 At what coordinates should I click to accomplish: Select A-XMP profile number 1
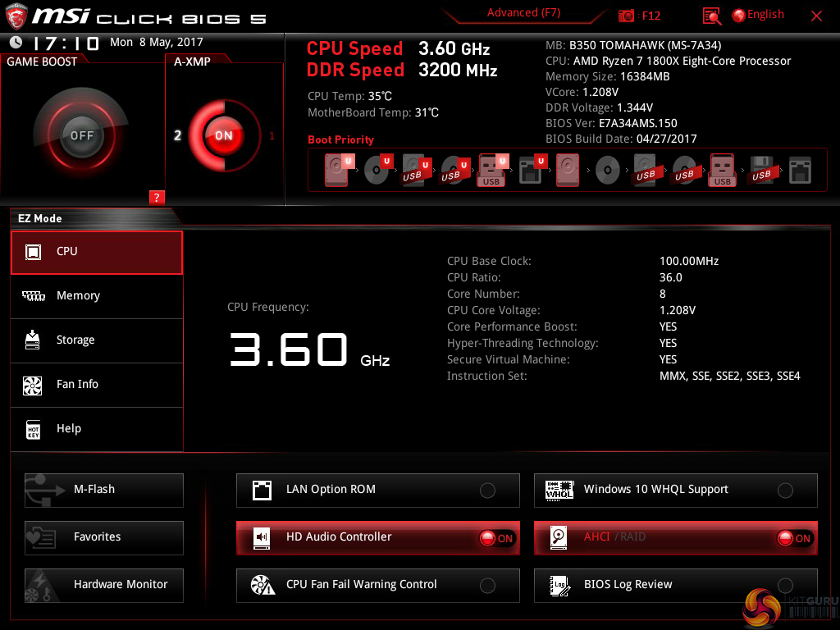272,136
